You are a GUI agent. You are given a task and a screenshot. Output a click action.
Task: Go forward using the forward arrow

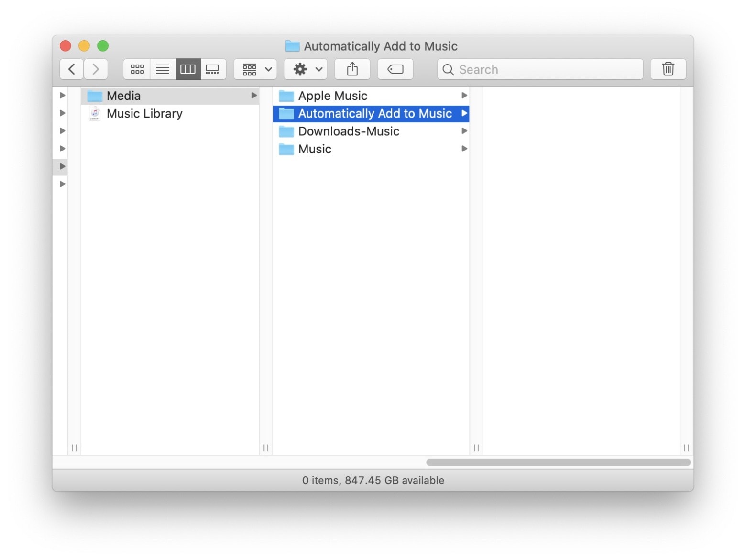click(96, 69)
